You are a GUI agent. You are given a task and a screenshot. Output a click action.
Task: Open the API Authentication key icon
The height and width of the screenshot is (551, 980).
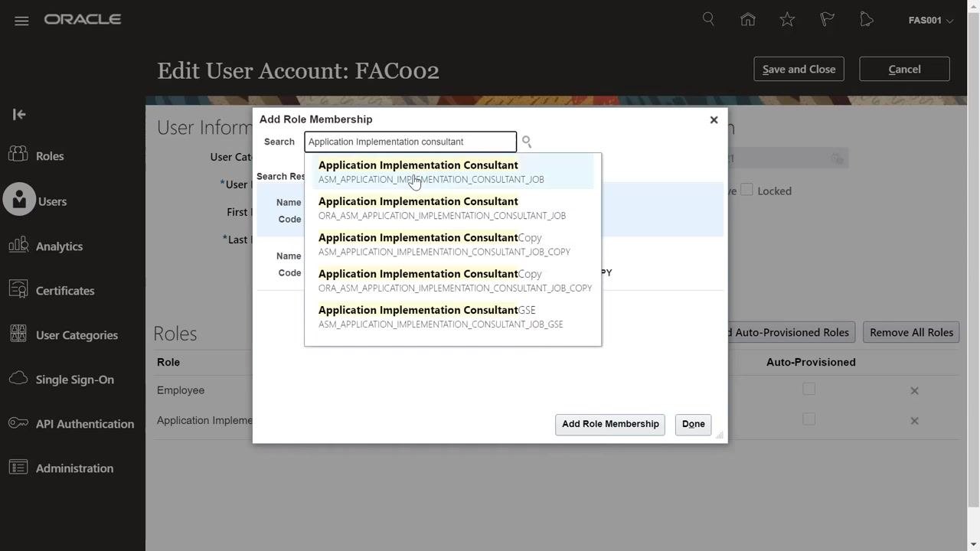(x=18, y=422)
